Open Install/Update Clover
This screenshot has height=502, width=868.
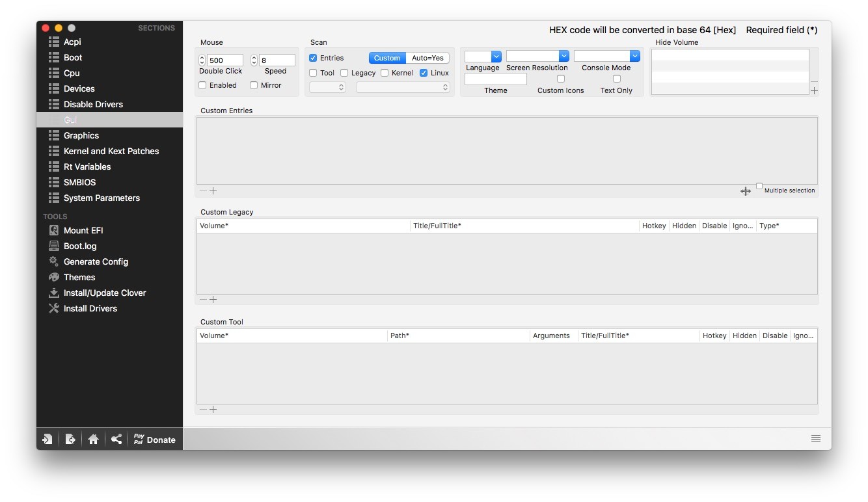pyautogui.click(x=104, y=293)
